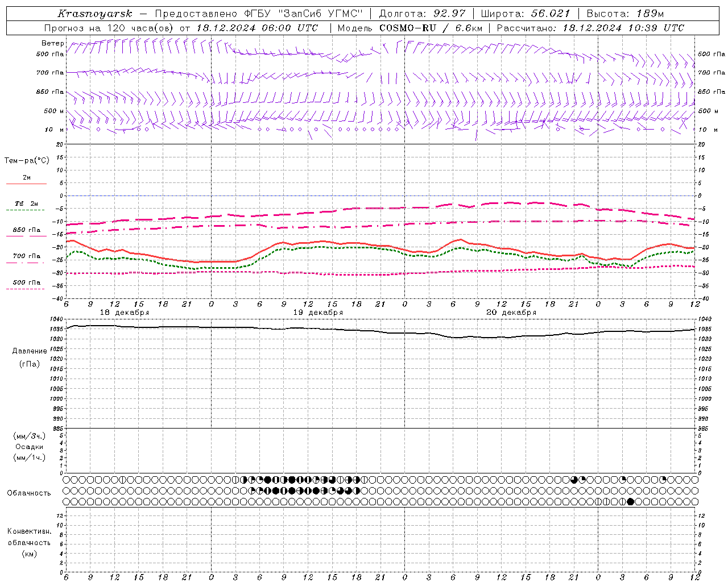Click the Широта: 56.021 value
728x582 pixels.
click(526, 14)
